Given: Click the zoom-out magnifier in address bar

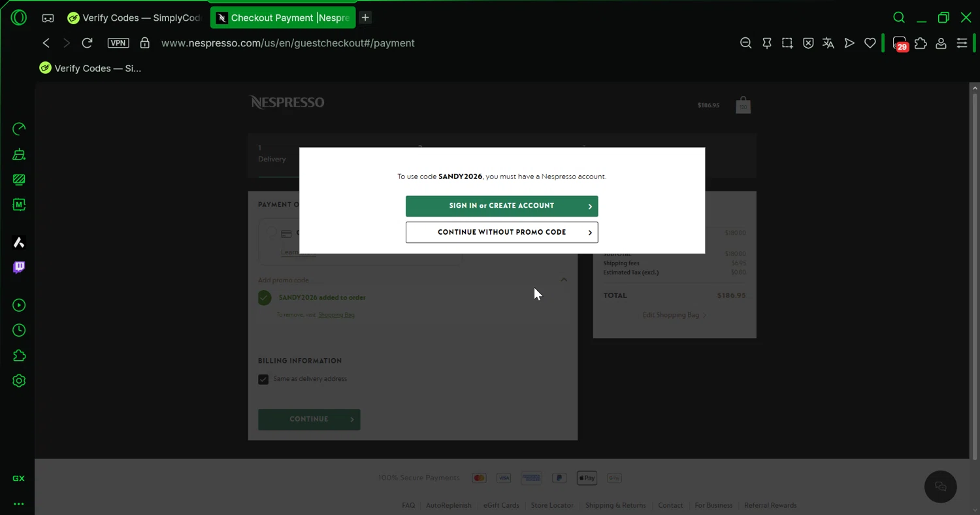Looking at the screenshot, I should 745,43.
